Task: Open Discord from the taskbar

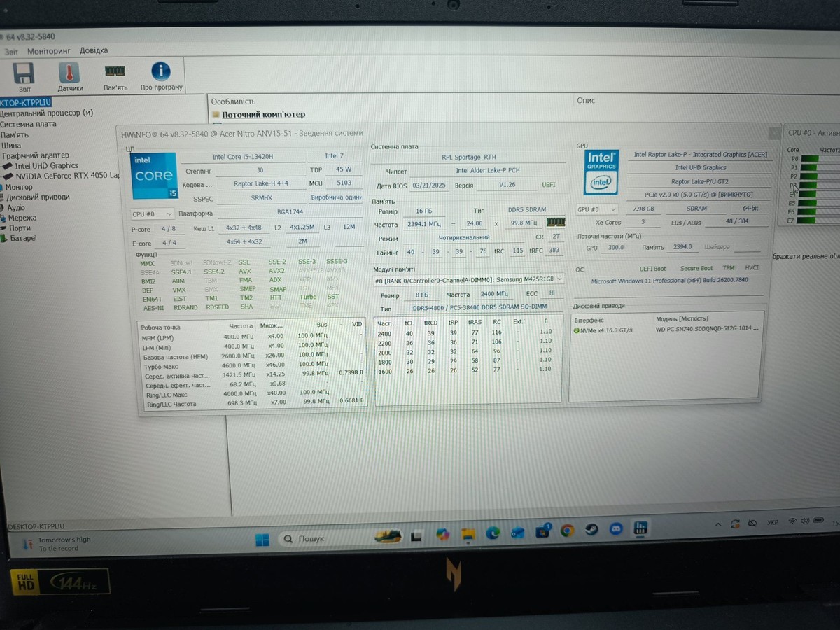Action: click(616, 530)
